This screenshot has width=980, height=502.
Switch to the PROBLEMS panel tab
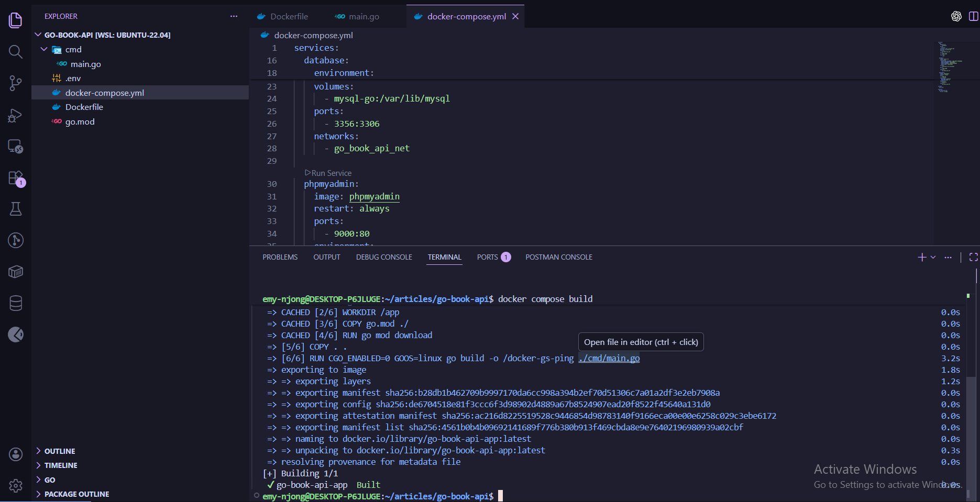coord(280,257)
